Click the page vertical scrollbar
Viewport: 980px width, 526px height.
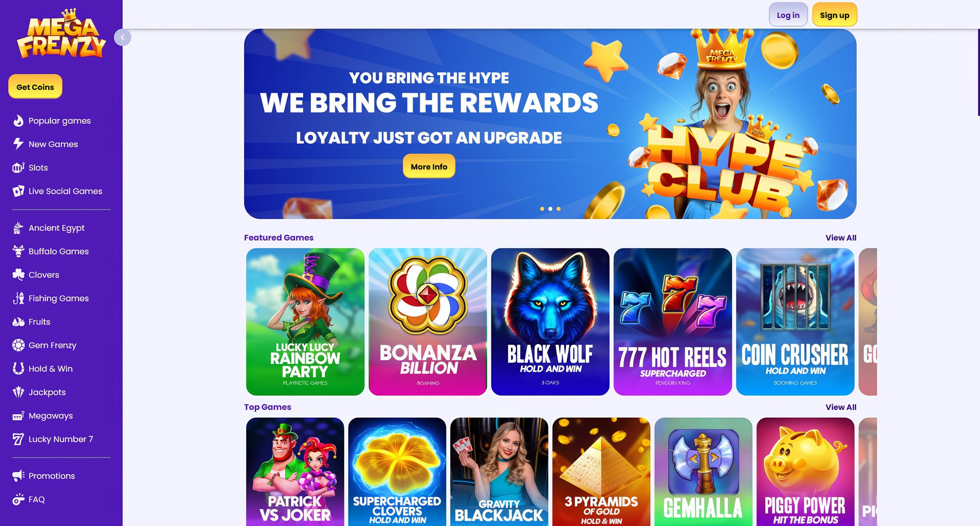tap(978, 72)
